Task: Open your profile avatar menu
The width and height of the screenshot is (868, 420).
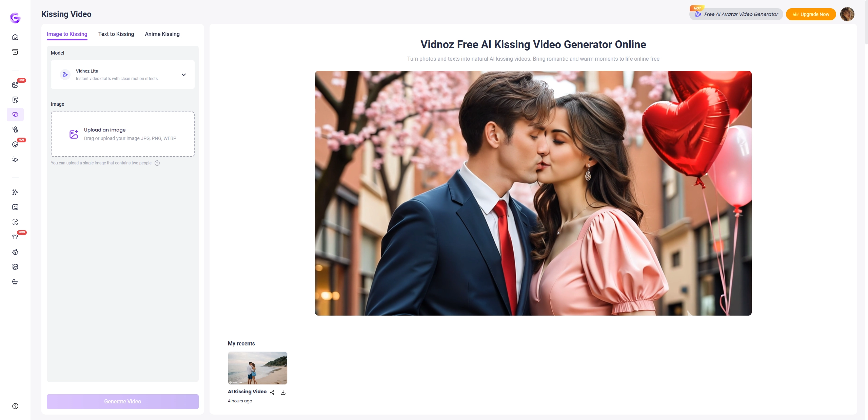Action: point(848,14)
